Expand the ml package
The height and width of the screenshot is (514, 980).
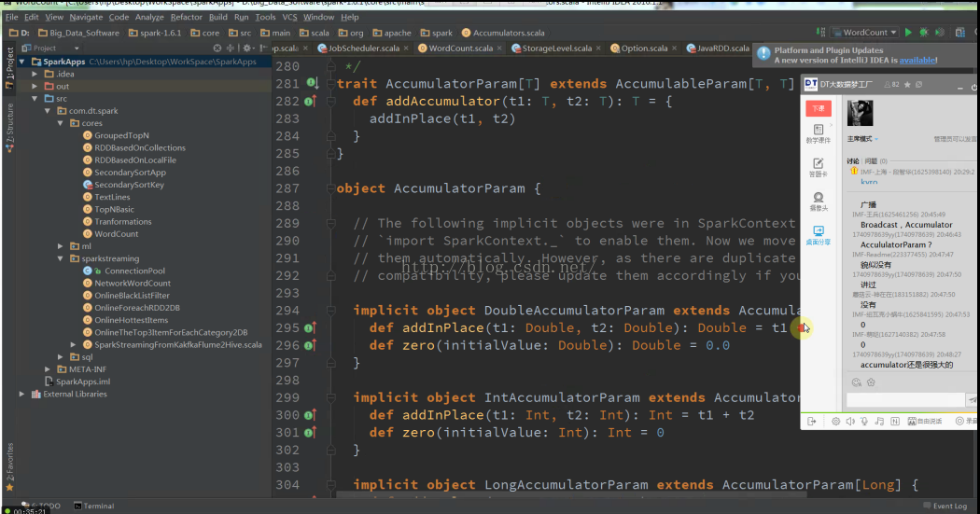pyautogui.click(x=61, y=246)
